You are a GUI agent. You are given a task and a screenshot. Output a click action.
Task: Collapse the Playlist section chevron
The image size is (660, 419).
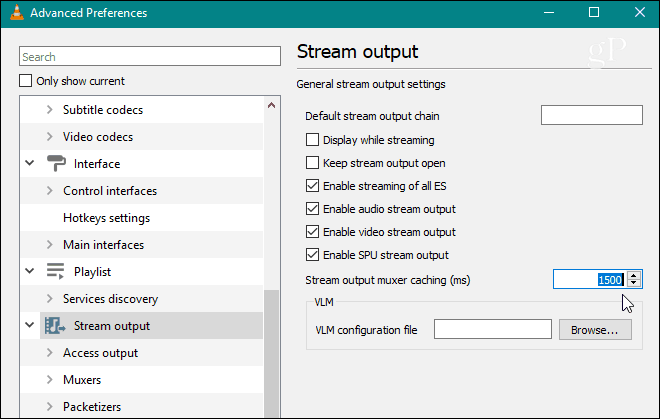(29, 271)
